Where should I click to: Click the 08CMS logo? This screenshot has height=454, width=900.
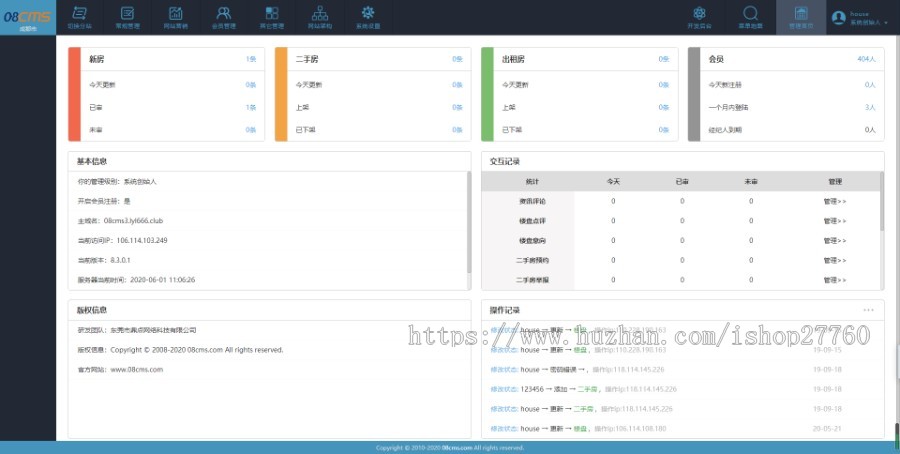point(28,17)
